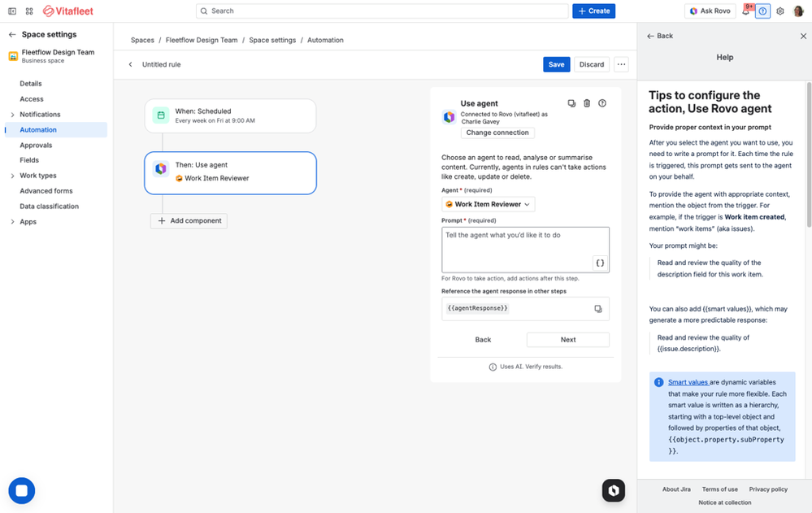The width and height of the screenshot is (812, 513).
Task: Click the help question mark icon in header
Action: coord(762,11)
